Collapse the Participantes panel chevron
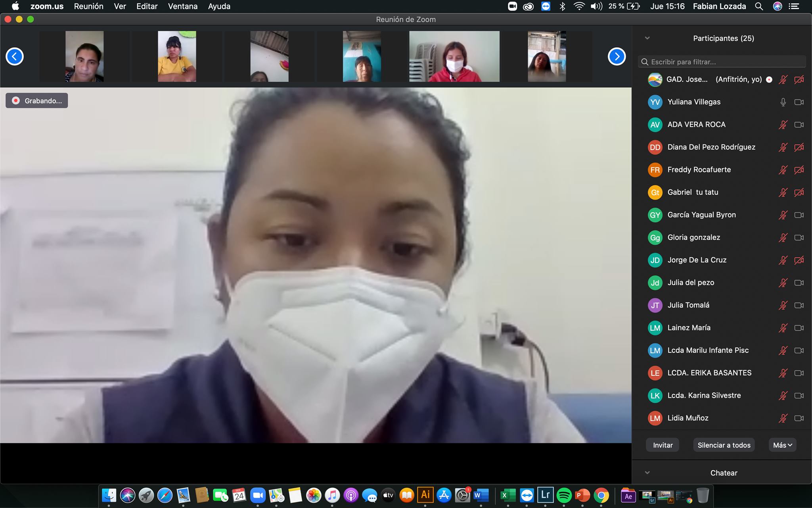This screenshot has width=812, height=508. (x=647, y=38)
